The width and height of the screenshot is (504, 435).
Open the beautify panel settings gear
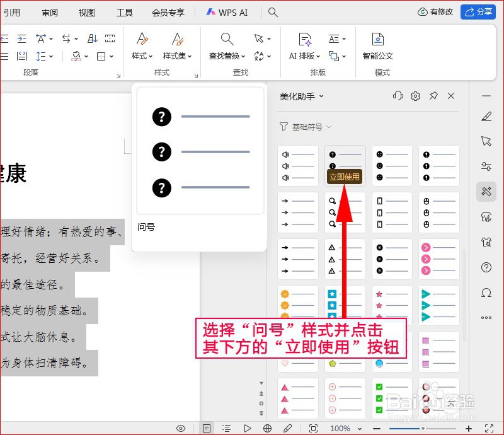(x=415, y=96)
